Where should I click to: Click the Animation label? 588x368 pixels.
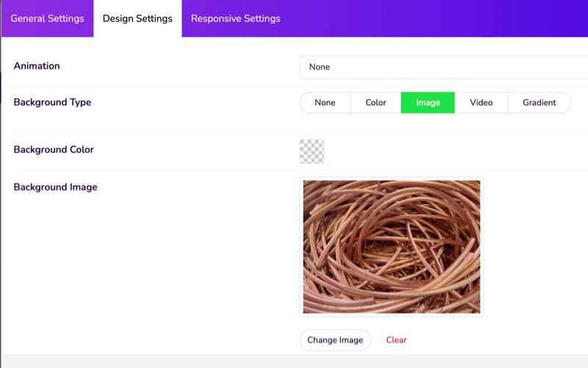click(x=37, y=66)
